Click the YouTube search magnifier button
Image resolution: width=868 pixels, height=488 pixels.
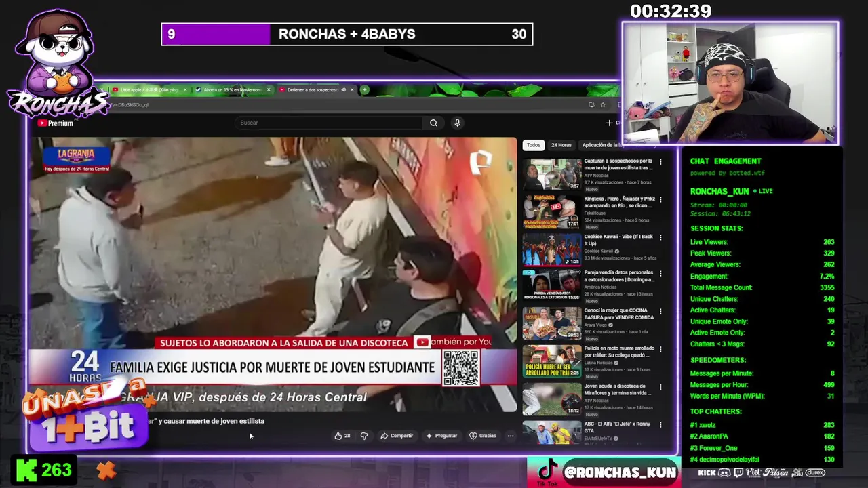tap(433, 123)
